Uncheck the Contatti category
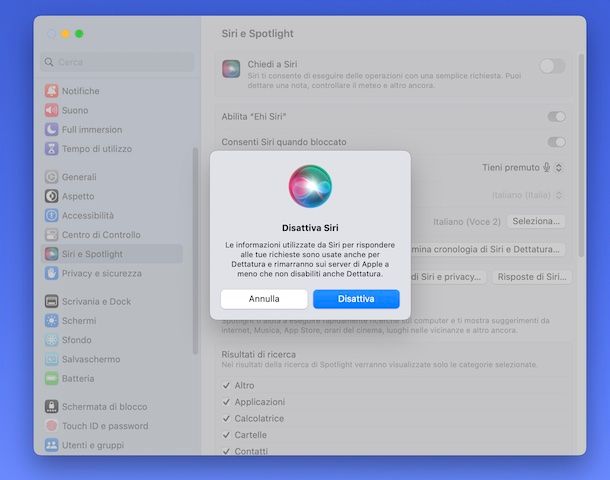This screenshot has height=480, width=610. pyautogui.click(x=226, y=451)
